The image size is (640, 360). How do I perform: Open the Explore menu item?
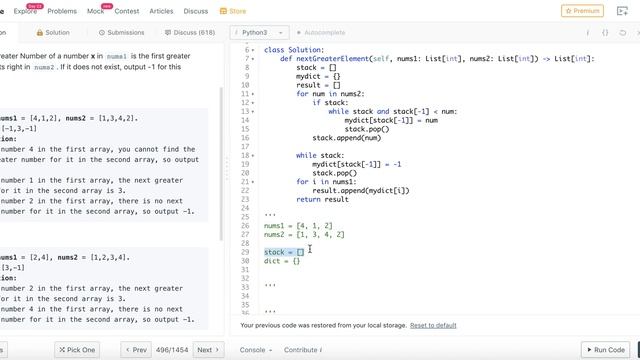pos(25,11)
